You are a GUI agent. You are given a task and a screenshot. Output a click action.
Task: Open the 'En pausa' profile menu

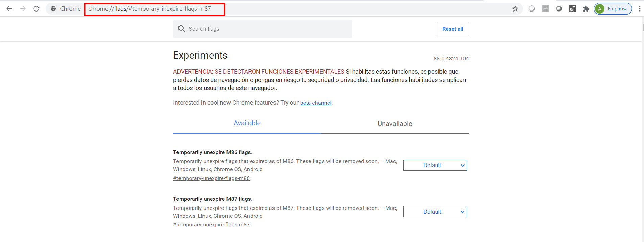pos(613,9)
